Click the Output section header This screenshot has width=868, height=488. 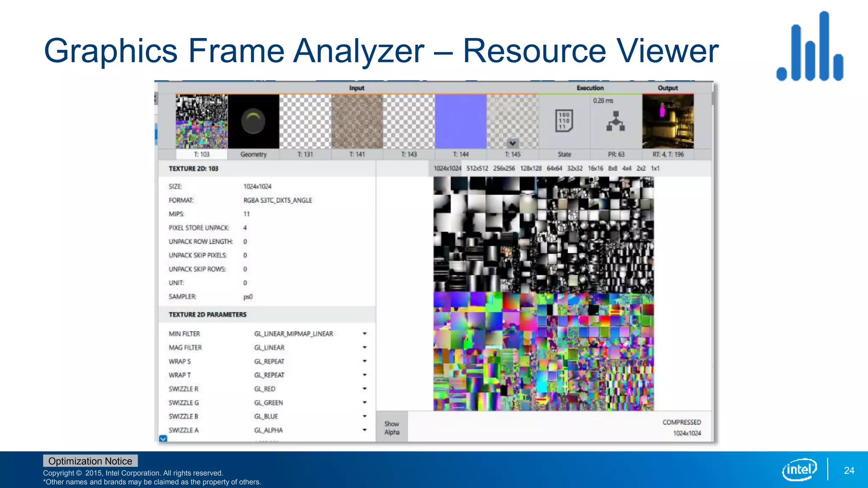(668, 88)
